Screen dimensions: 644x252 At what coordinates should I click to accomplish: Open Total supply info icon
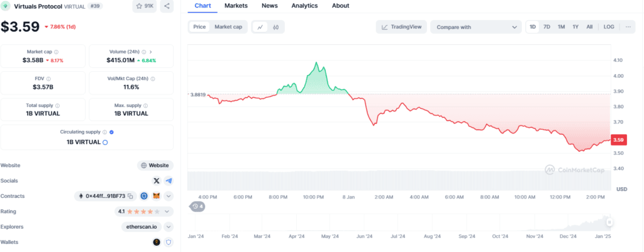pyautogui.click(x=57, y=105)
